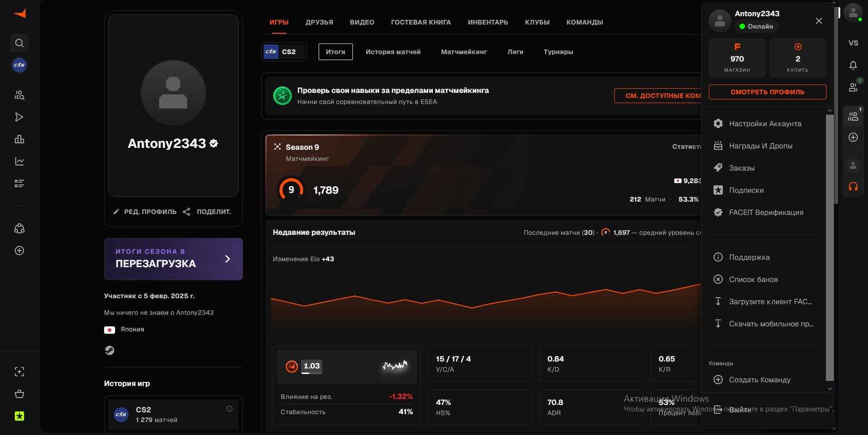
Task: Click the profile avatar placeholder
Action: click(x=173, y=92)
